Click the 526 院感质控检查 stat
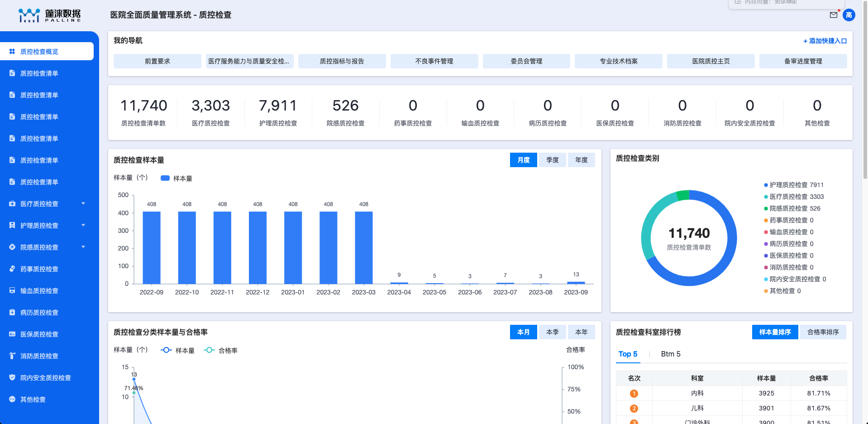Image resolution: width=868 pixels, height=424 pixels. point(346,112)
